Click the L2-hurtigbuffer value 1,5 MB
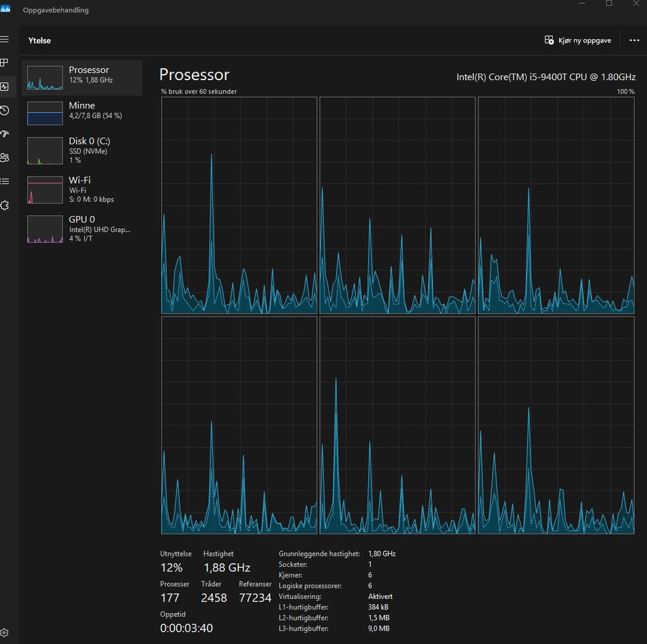The image size is (647, 644). point(379,618)
